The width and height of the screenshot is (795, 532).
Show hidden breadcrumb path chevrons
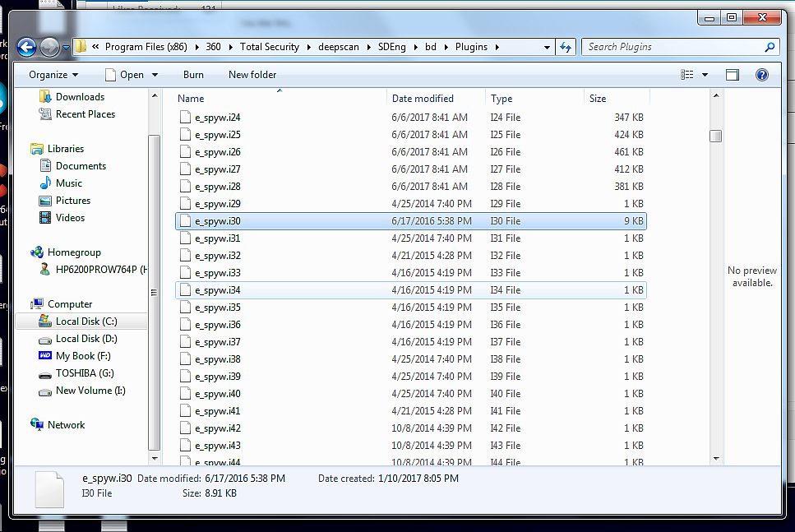coord(95,47)
